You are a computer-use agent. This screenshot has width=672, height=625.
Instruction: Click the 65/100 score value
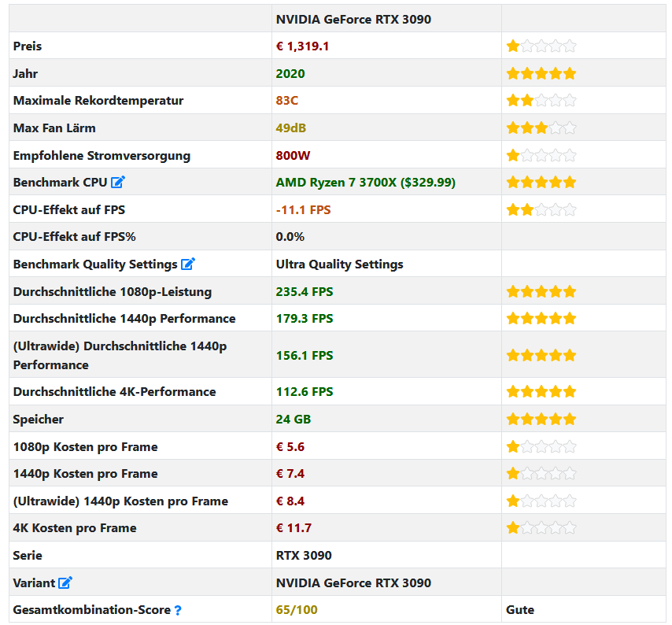(x=297, y=610)
